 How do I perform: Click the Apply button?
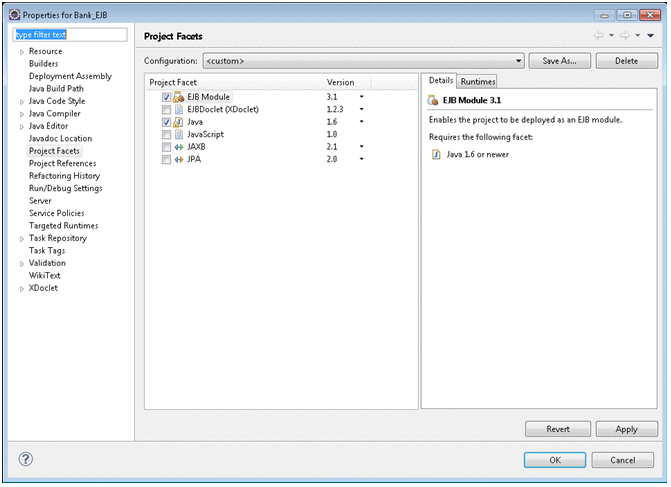click(x=626, y=429)
